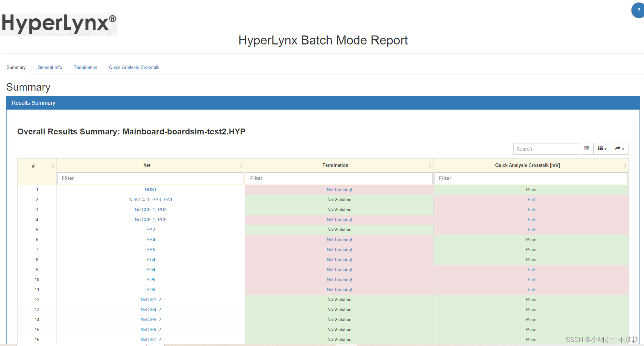Open the PB5 net link
644x346 pixels.
click(151, 250)
